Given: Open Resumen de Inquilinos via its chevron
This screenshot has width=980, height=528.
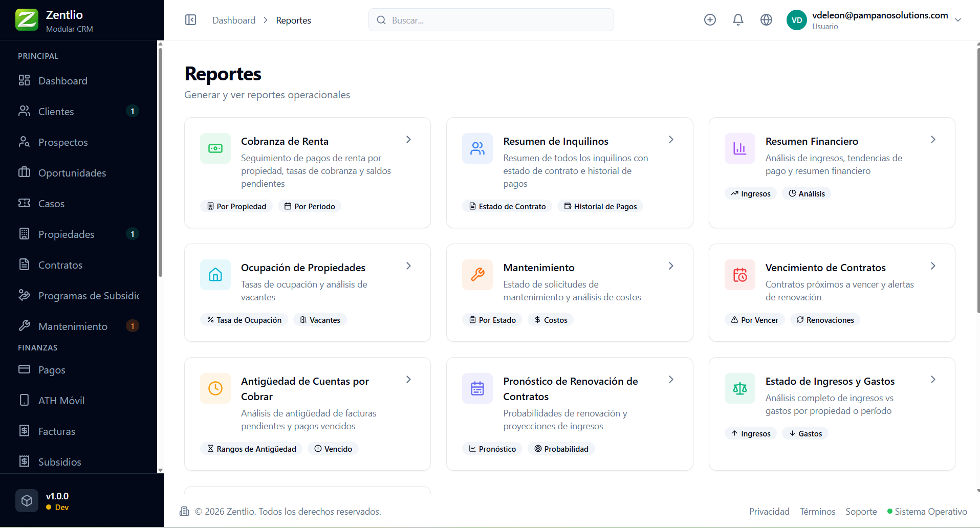Looking at the screenshot, I should pyautogui.click(x=671, y=140).
